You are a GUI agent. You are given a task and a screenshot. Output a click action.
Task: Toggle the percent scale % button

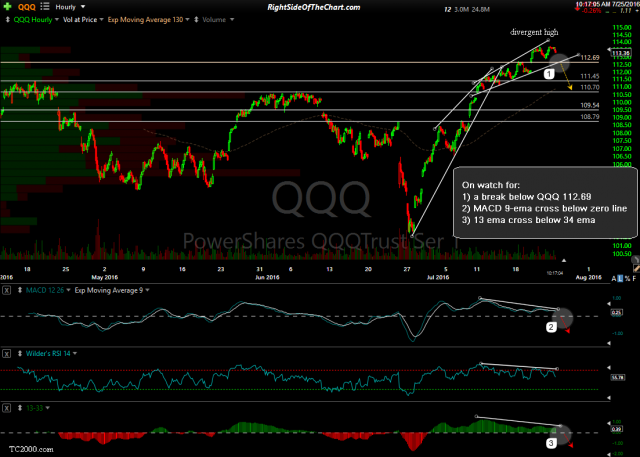click(627, 279)
